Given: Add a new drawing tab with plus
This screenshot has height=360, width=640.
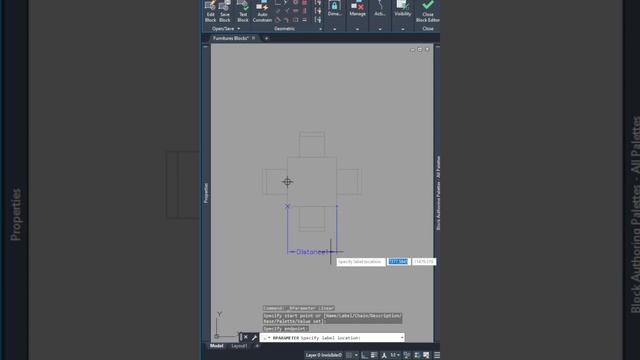Looking at the screenshot, I should coord(267,38).
